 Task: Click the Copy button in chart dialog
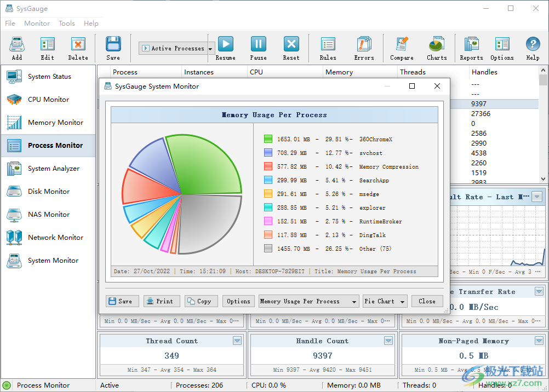coord(201,301)
